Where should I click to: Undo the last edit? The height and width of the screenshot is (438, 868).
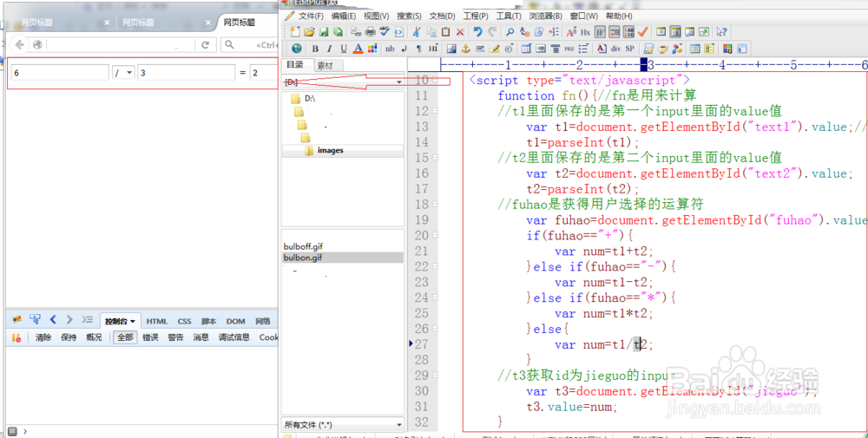[477, 31]
